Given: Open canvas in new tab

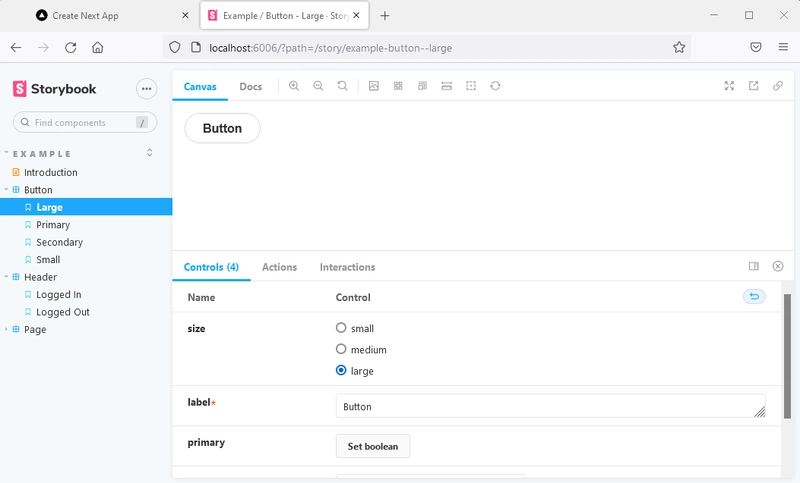Looking at the screenshot, I should [754, 86].
